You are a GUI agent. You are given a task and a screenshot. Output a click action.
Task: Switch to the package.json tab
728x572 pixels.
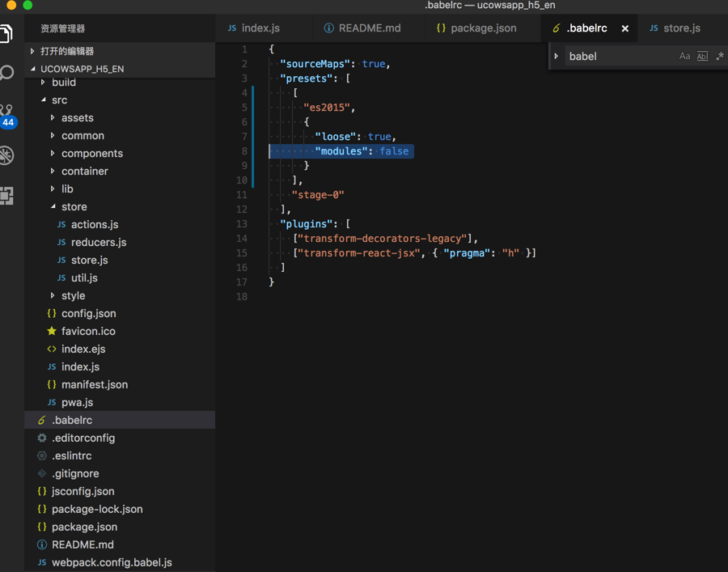(483, 28)
